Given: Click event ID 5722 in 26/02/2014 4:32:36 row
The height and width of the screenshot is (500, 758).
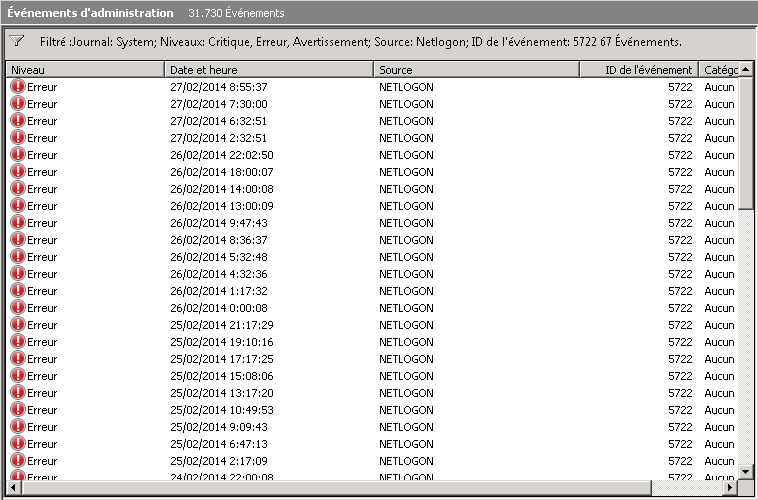Looking at the screenshot, I should click(680, 274).
